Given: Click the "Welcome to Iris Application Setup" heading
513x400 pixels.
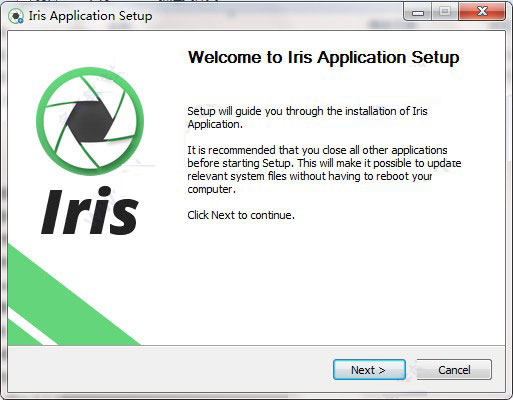Looking at the screenshot, I should 324,57.
